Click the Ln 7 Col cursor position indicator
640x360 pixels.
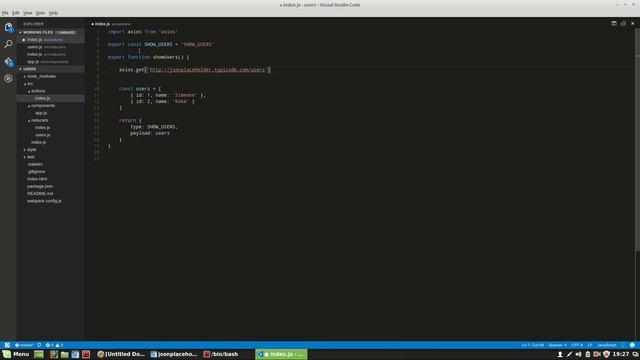click(533, 345)
